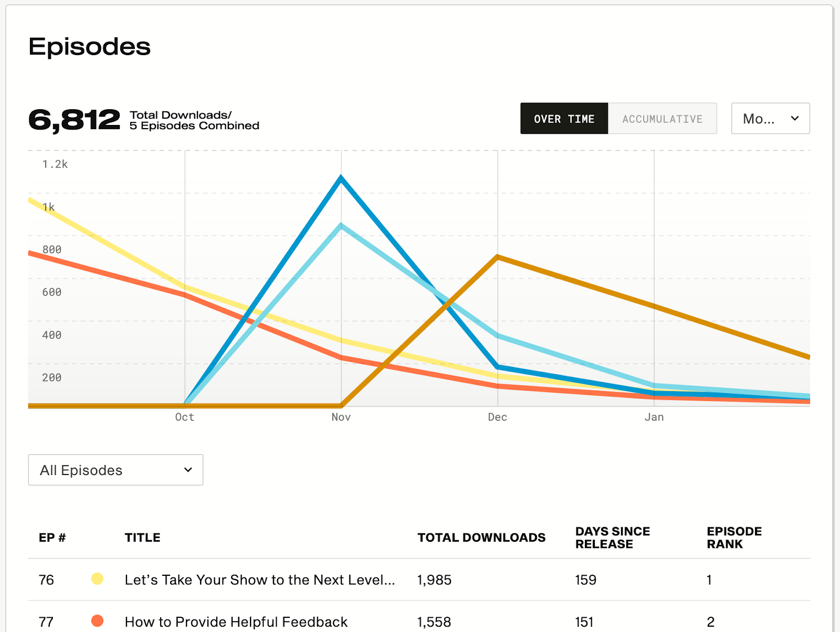840x632 pixels.
Task: Click the EP # column header
Action: (x=51, y=538)
